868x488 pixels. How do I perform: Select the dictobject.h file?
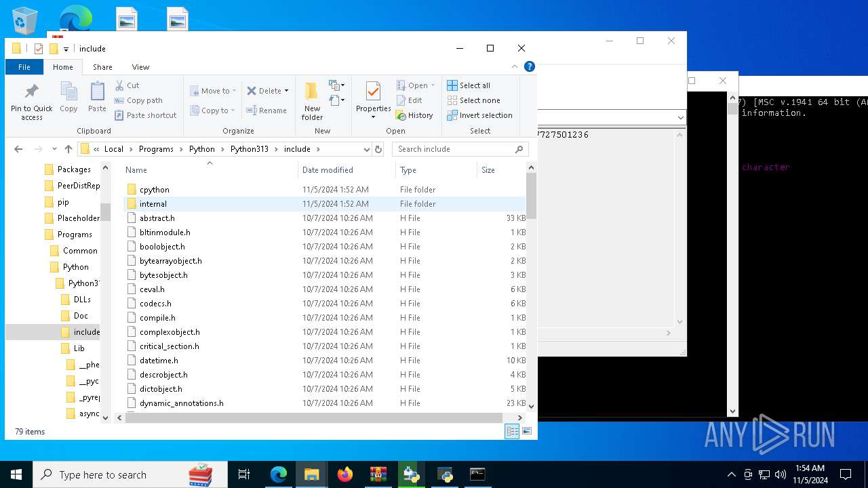coord(325,389)
